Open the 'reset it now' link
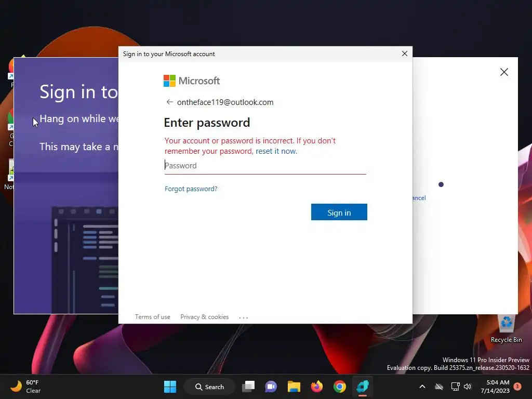The image size is (532, 399). (x=276, y=151)
